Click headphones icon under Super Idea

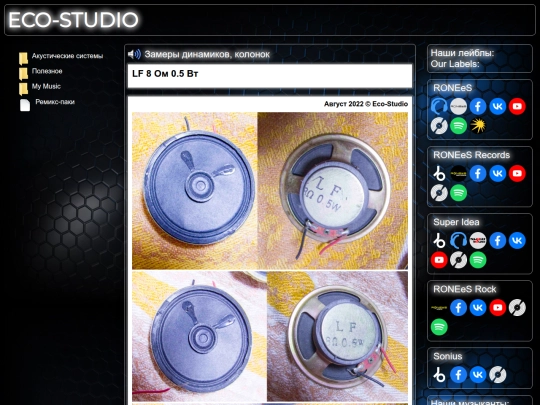pyautogui.click(x=458, y=241)
